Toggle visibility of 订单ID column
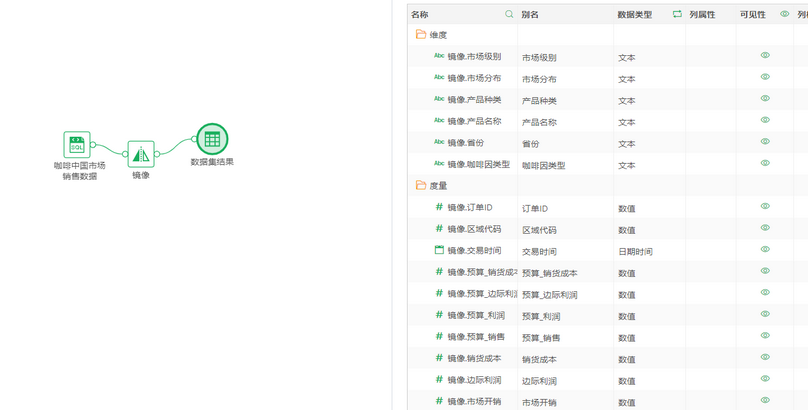The width and height of the screenshot is (808, 410). [x=765, y=206]
